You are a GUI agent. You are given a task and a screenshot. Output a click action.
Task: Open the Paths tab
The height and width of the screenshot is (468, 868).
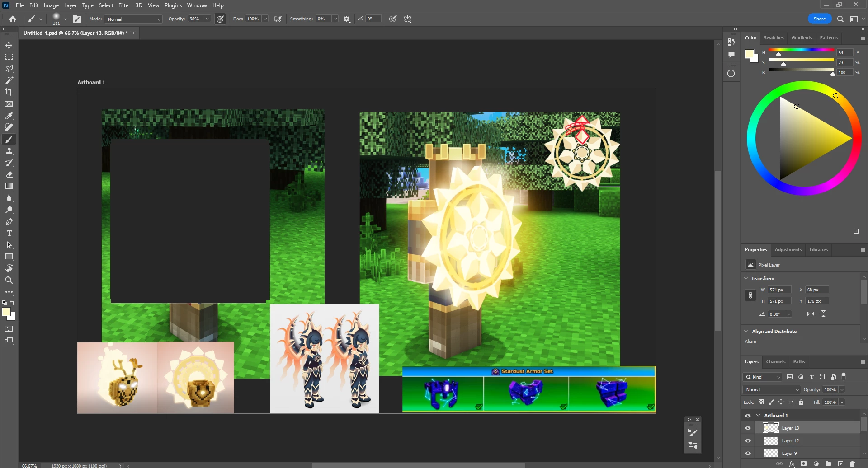click(x=799, y=362)
